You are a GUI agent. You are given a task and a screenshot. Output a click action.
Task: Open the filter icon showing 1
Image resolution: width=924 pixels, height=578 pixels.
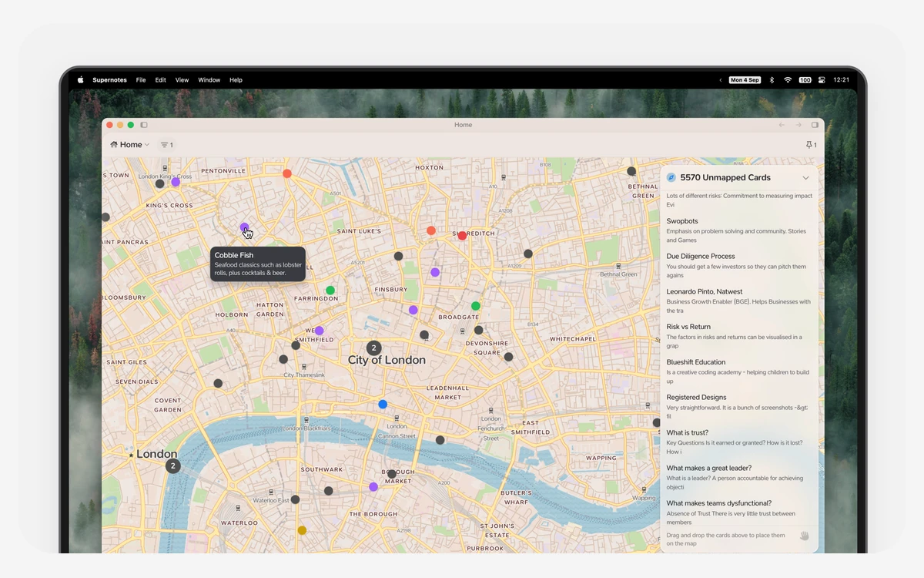[166, 145]
